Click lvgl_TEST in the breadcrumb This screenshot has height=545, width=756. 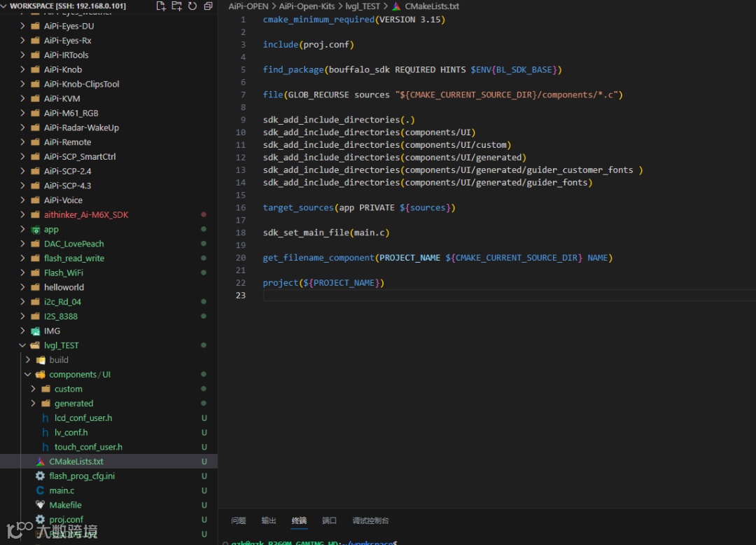tap(363, 6)
